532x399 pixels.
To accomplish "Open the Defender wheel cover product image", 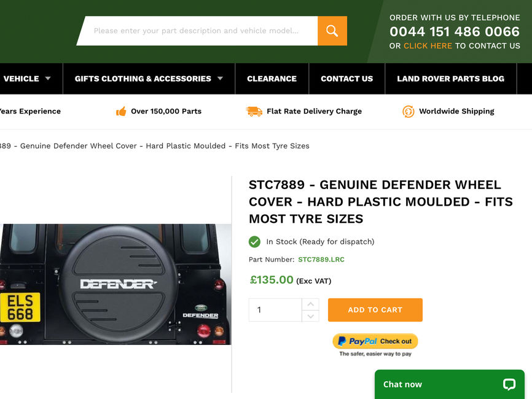I will (115, 284).
